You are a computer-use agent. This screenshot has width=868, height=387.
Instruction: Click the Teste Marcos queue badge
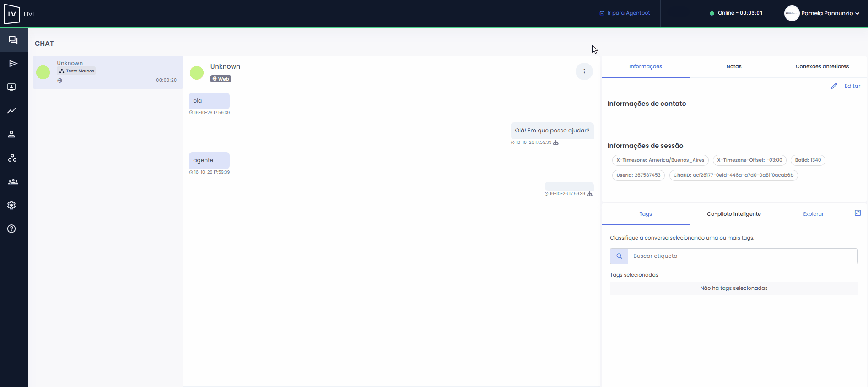pos(76,71)
